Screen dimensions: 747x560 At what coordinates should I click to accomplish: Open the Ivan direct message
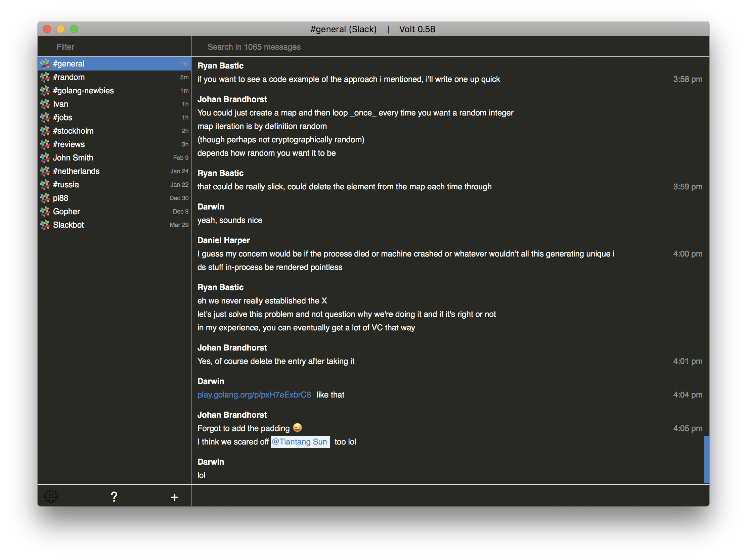click(61, 103)
